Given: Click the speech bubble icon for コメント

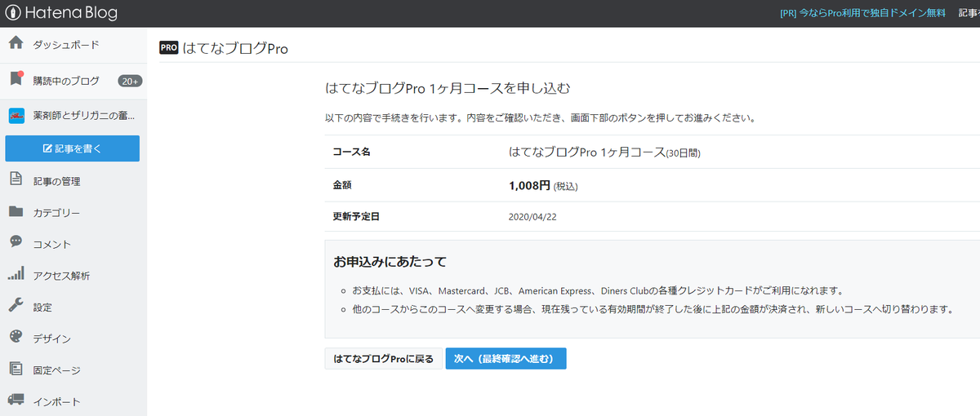Looking at the screenshot, I should [x=16, y=242].
